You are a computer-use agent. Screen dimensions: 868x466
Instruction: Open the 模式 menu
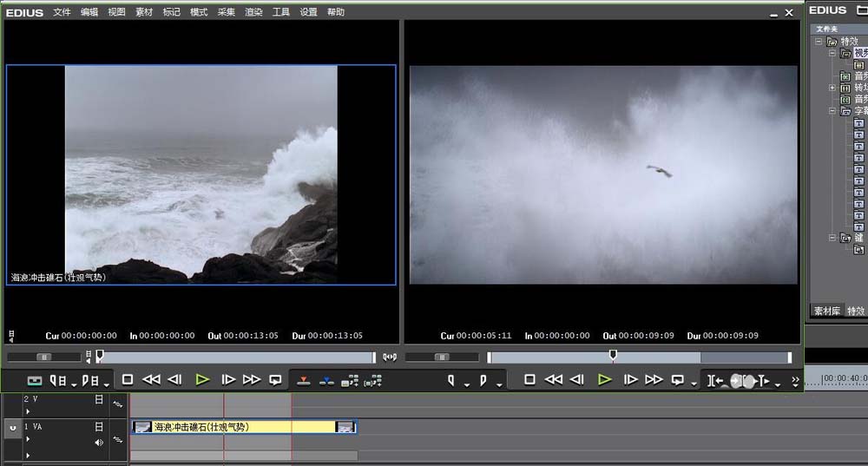tap(199, 12)
